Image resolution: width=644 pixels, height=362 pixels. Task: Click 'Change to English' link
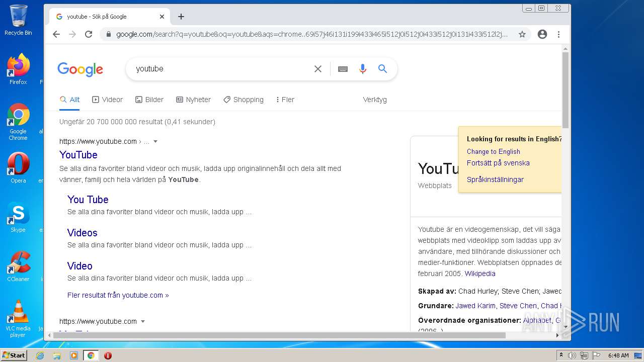point(494,151)
